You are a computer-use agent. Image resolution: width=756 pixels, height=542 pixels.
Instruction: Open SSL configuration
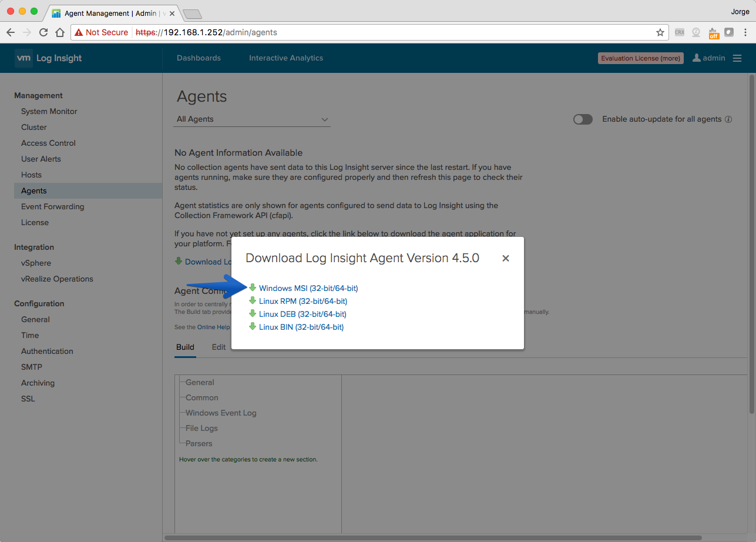click(28, 399)
